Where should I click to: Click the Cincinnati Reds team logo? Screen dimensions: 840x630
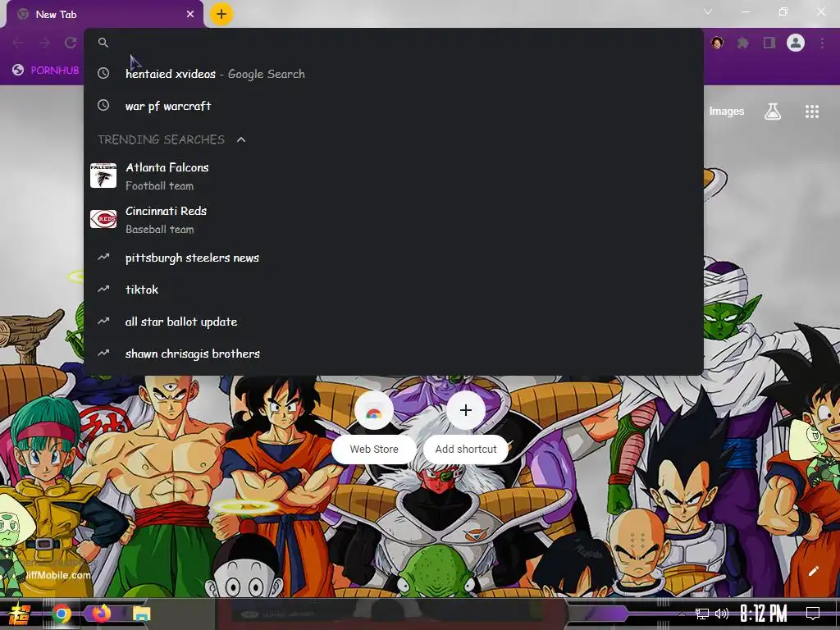pyautogui.click(x=103, y=219)
